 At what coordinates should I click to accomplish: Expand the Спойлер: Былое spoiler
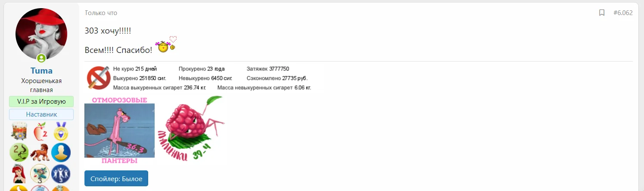[x=116, y=178]
